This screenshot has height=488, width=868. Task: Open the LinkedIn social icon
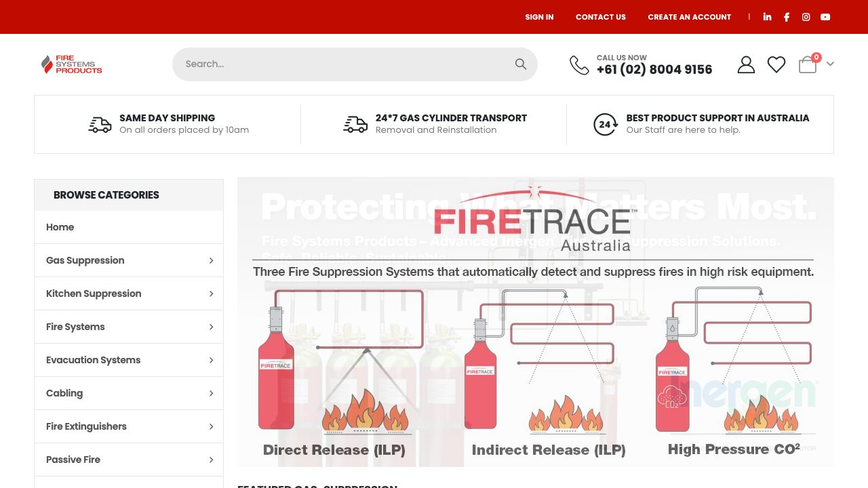[x=767, y=17]
